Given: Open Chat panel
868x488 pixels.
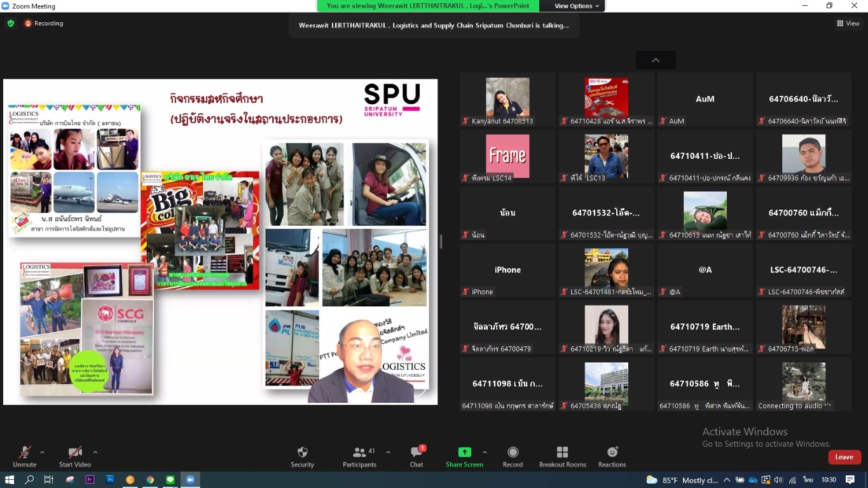Looking at the screenshot, I should 417,457.
